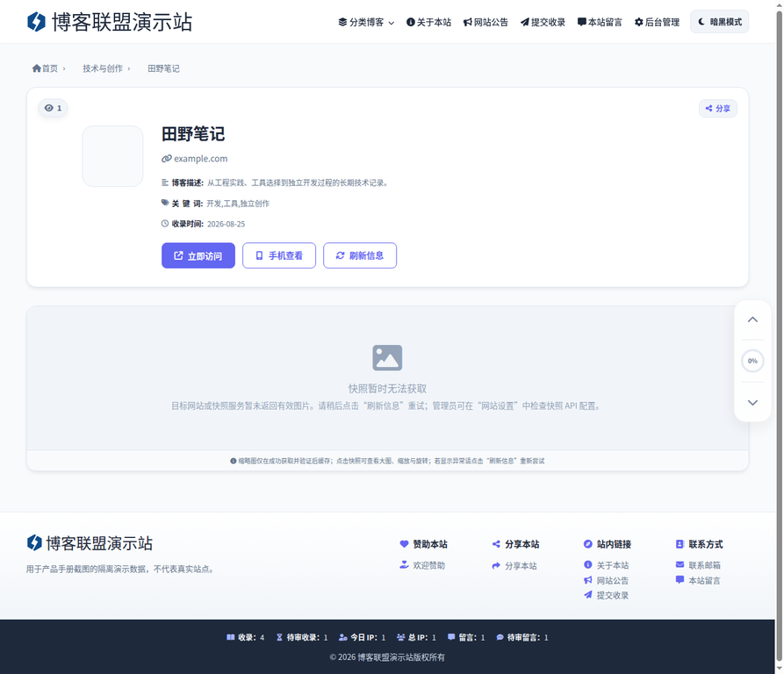Click the 收录时间 date 2026-08-25
784x674 pixels.
(x=226, y=224)
